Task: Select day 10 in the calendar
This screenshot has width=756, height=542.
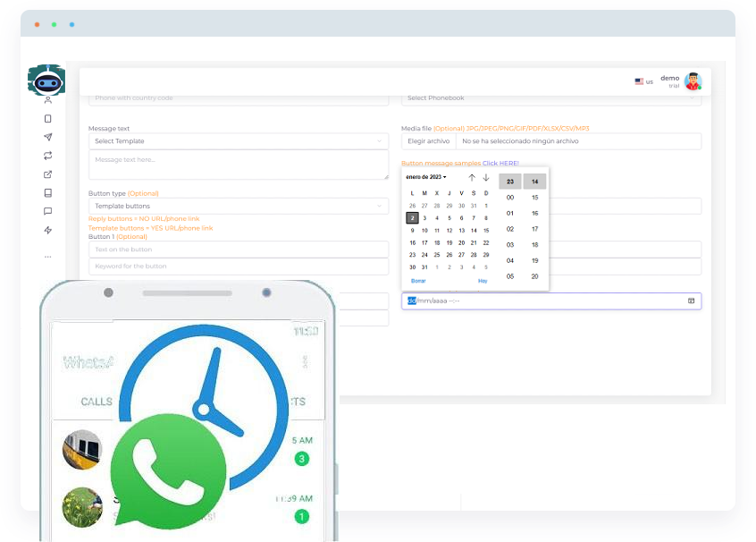Action: click(424, 231)
